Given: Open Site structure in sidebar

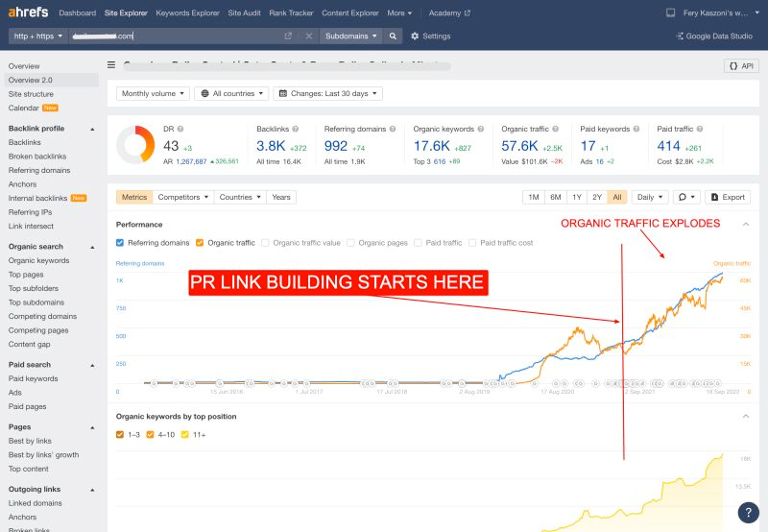Looking at the screenshot, I should click(x=31, y=94).
